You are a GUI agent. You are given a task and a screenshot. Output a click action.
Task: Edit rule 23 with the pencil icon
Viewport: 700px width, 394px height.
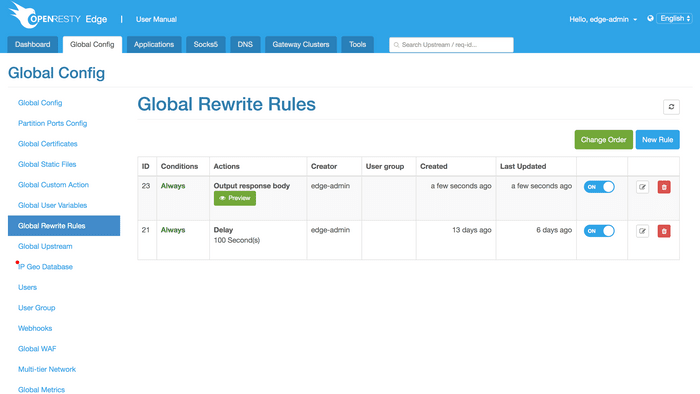point(642,187)
